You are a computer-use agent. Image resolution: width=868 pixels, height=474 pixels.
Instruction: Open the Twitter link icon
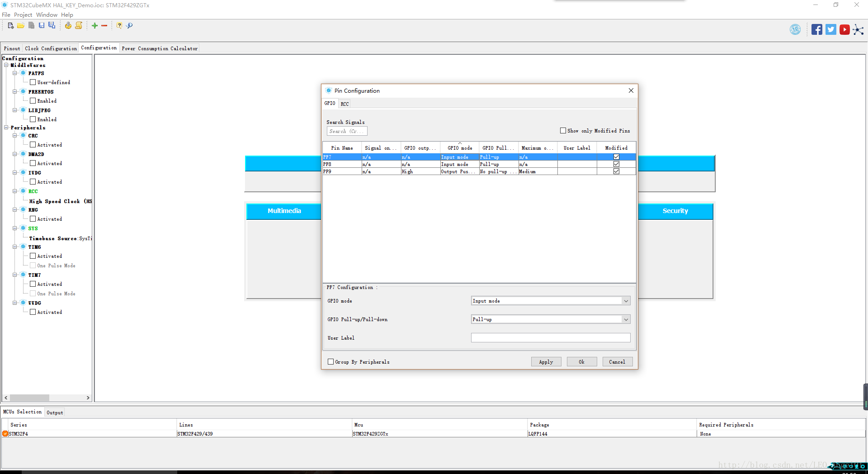coord(830,30)
